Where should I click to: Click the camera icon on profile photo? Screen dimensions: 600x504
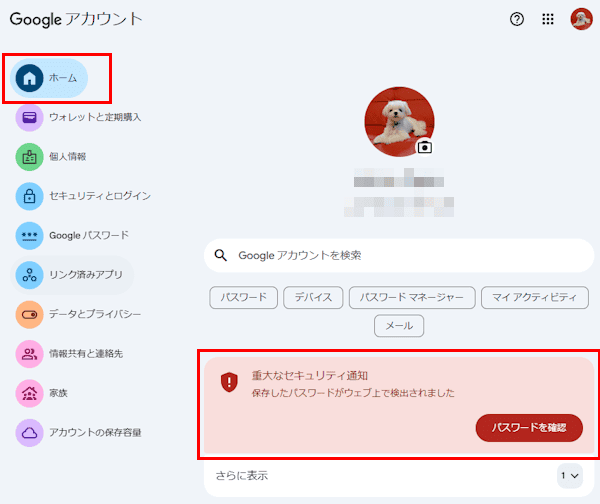424,147
